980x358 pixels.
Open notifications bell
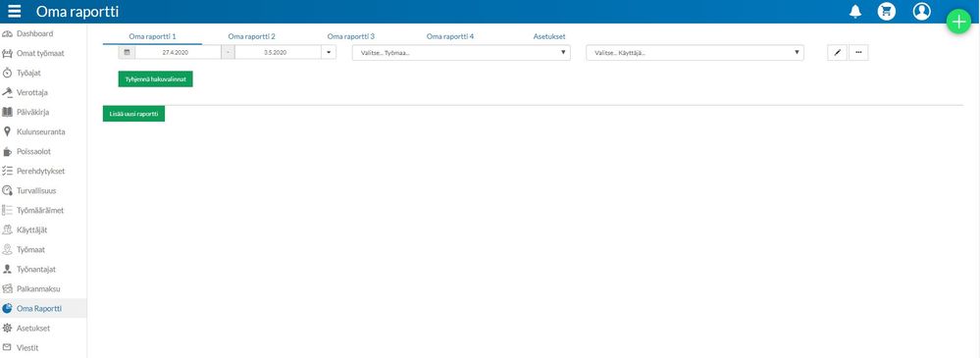855,11
